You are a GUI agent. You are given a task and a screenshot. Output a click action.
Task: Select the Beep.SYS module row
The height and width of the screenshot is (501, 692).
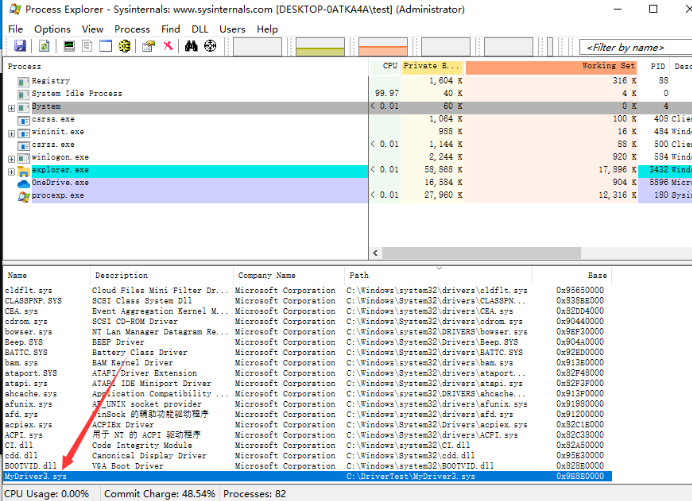point(308,342)
